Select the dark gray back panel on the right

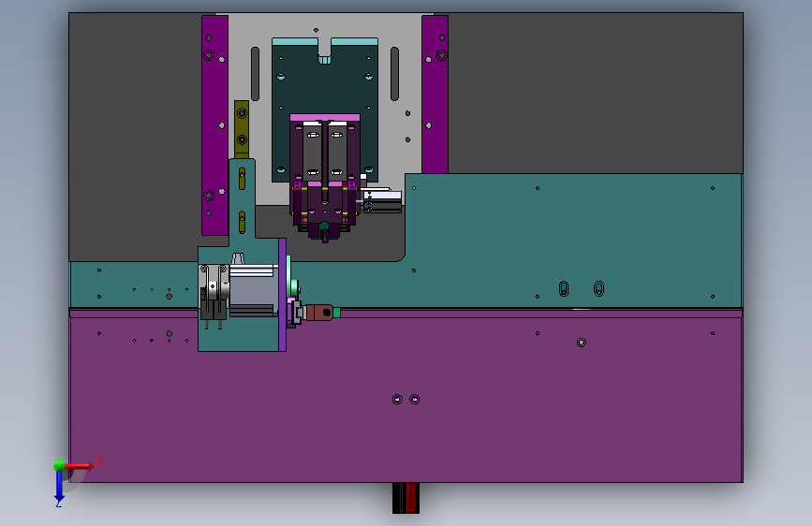596,94
